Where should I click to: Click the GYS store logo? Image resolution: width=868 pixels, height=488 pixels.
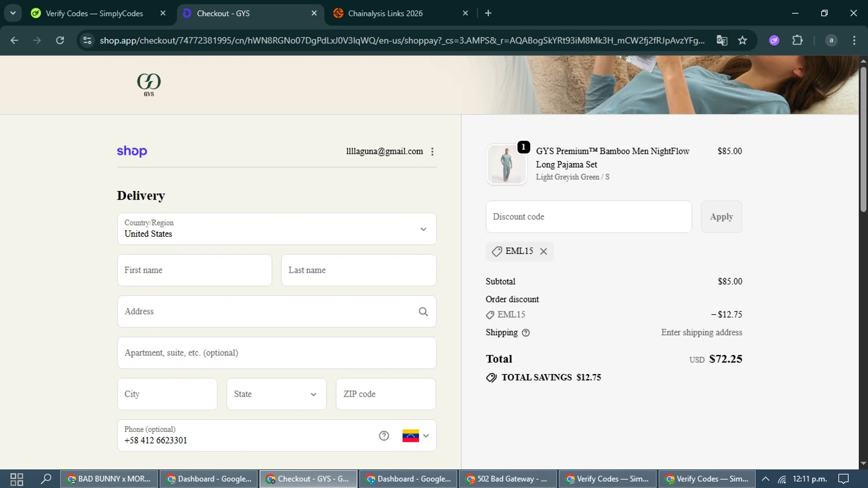click(149, 85)
